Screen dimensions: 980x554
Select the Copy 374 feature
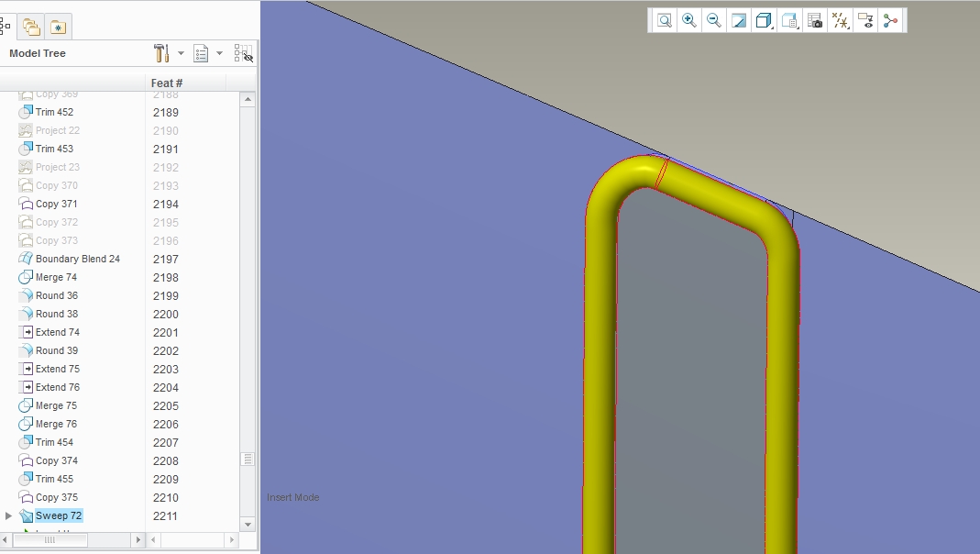[x=57, y=460]
